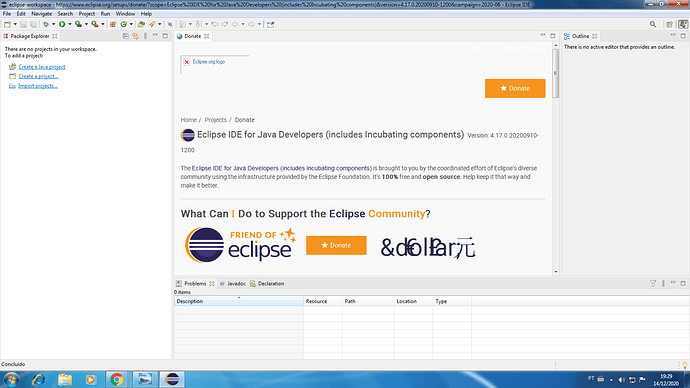
Task: Click the Import projects link
Action: click(38, 86)
